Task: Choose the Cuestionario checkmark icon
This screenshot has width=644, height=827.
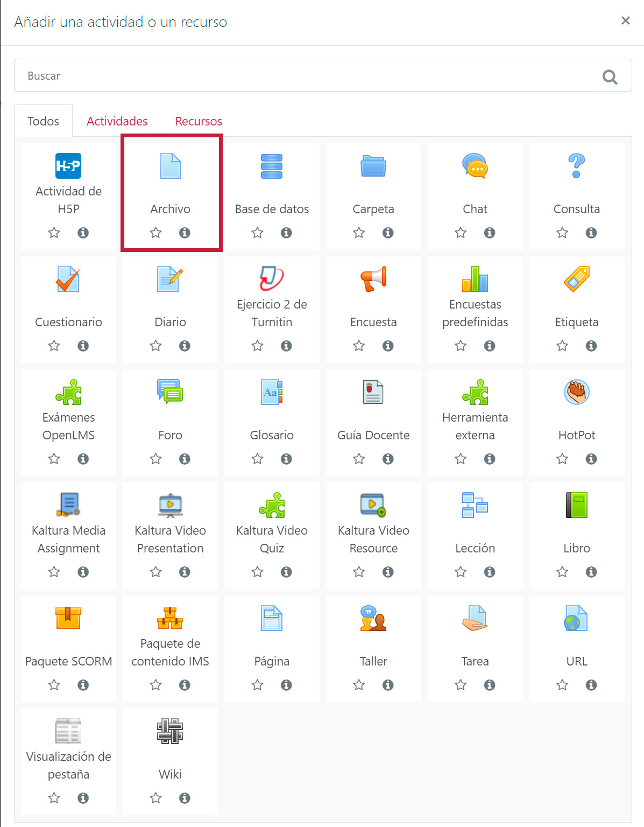Action: coord(68,279)
